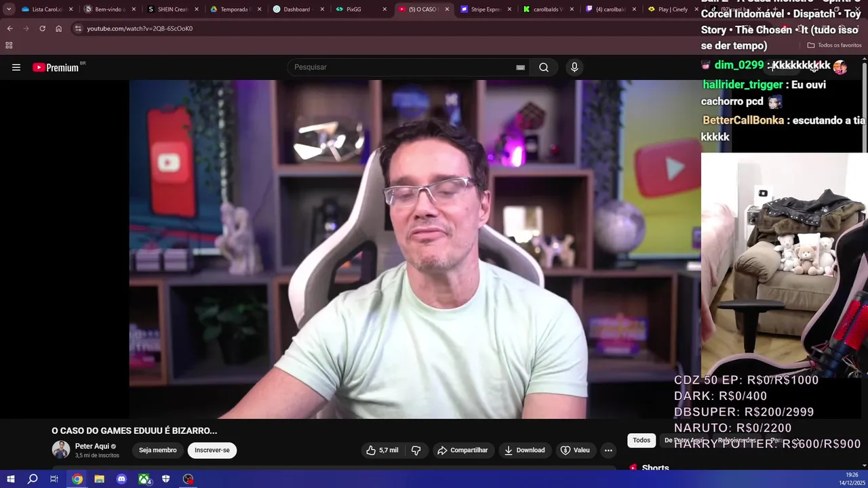
Task: Open Todos os favoritos bookmarks folder
Action: point(834,45)
